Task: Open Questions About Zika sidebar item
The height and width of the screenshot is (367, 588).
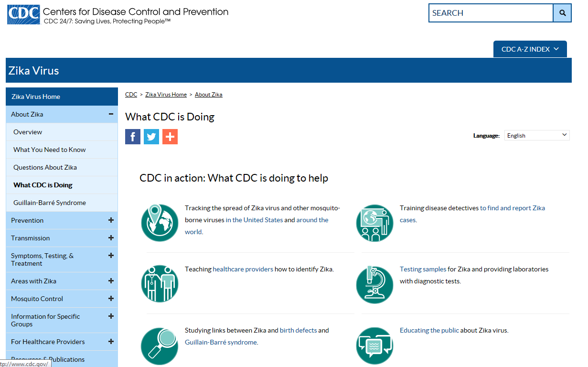Action: point(45,167)
